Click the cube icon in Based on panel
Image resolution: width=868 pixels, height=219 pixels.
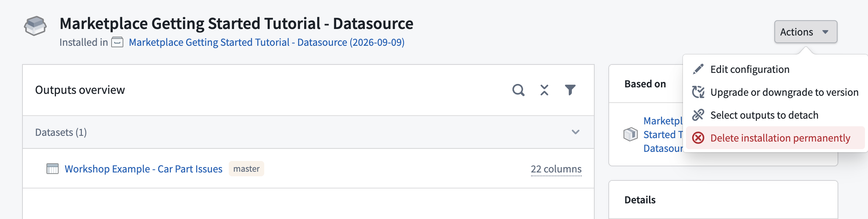630,134
